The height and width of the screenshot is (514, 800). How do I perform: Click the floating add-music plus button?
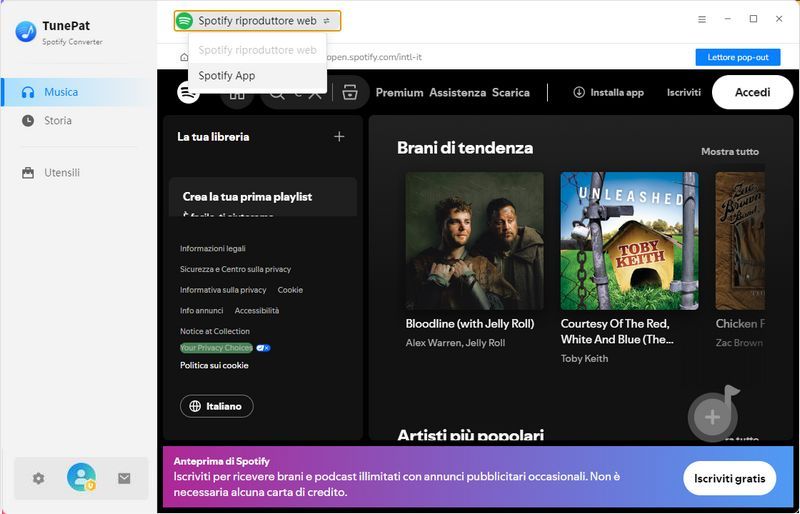click(x=713, y=417)
